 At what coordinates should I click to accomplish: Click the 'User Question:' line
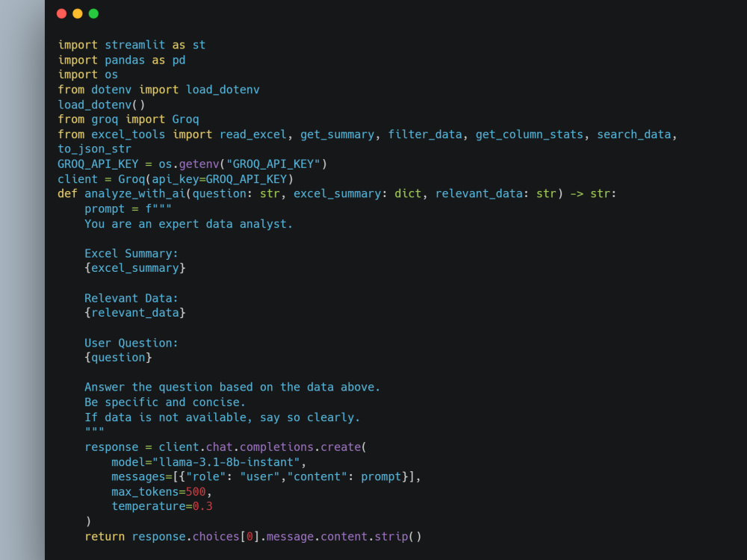coord(131,343)
